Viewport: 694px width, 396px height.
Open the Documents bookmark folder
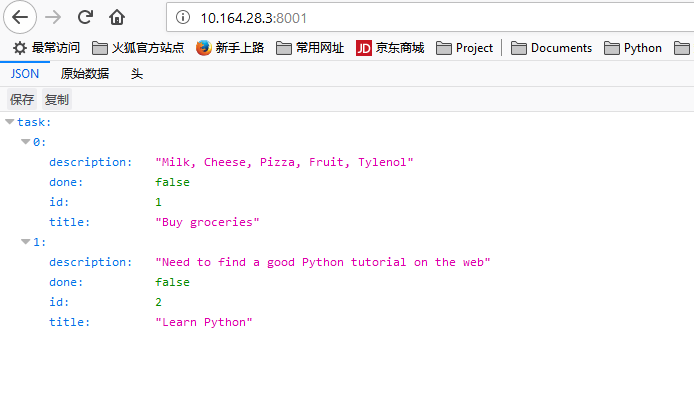tap(551, 48)
